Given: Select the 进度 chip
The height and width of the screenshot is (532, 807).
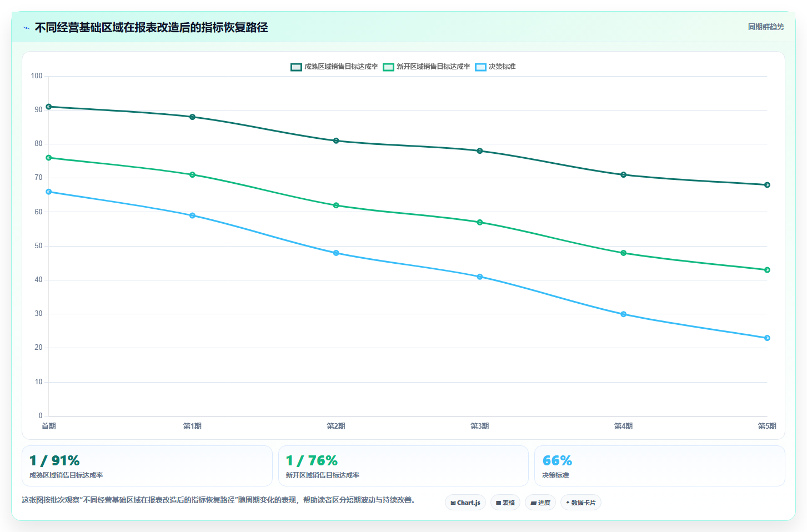Looking at the screenshot, I should click(x=540, y=503).
